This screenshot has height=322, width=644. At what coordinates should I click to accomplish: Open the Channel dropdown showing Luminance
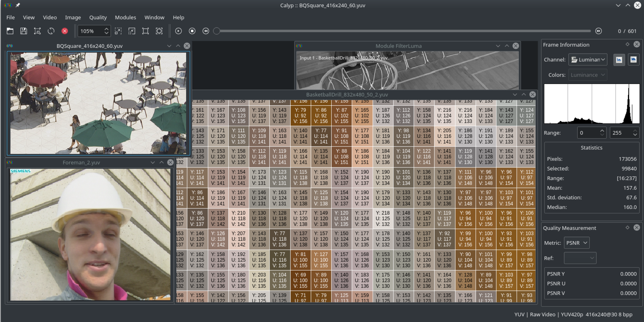(x=588, y=60)
